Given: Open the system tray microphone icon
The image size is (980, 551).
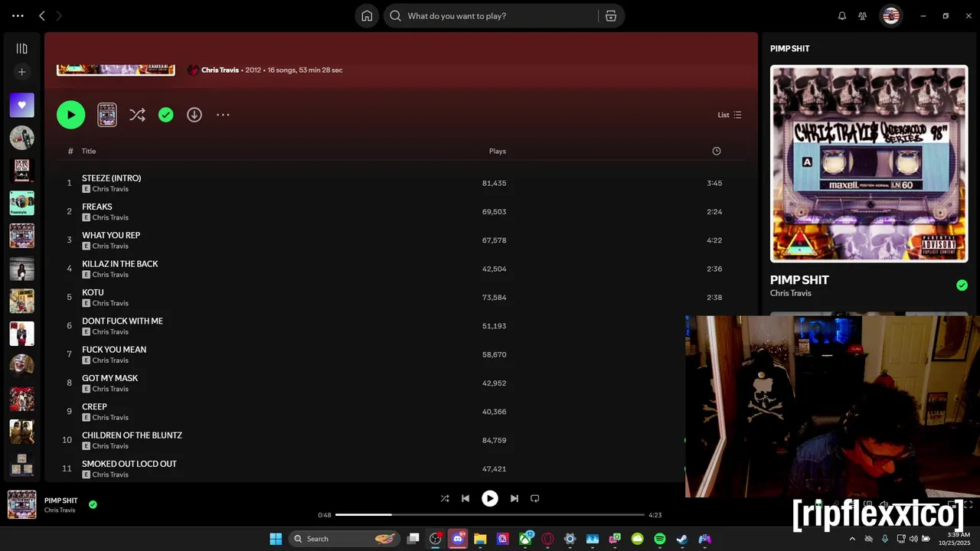Looking at the screenshot, I should click(884, 539).
